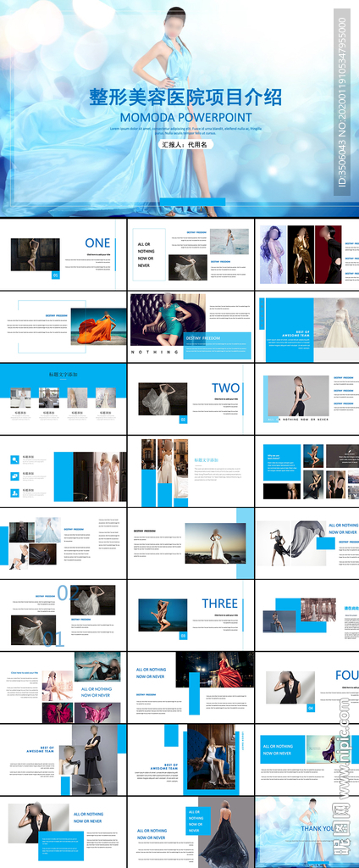Click the 'TWO' section heading
The image size is (359, 868).
pyautogui.click(x=226, y=387)
